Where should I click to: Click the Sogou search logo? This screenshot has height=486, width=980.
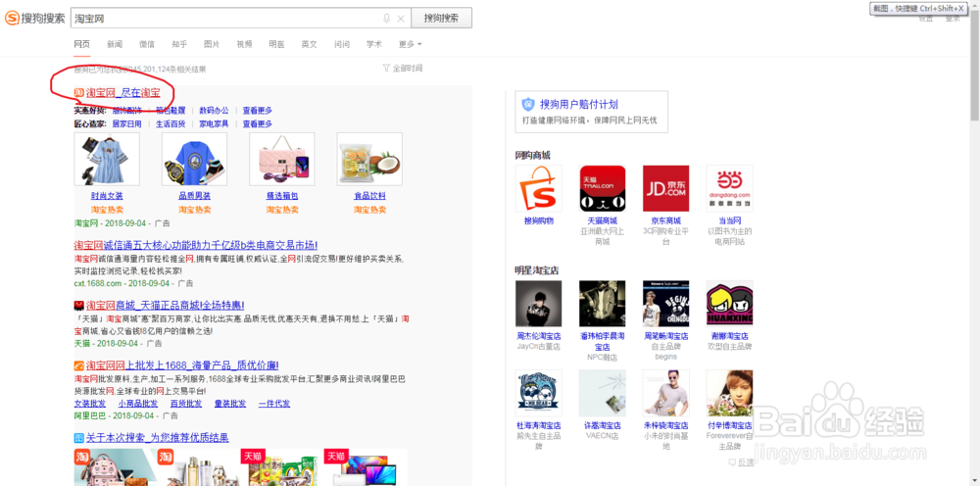tap(35, 18)
